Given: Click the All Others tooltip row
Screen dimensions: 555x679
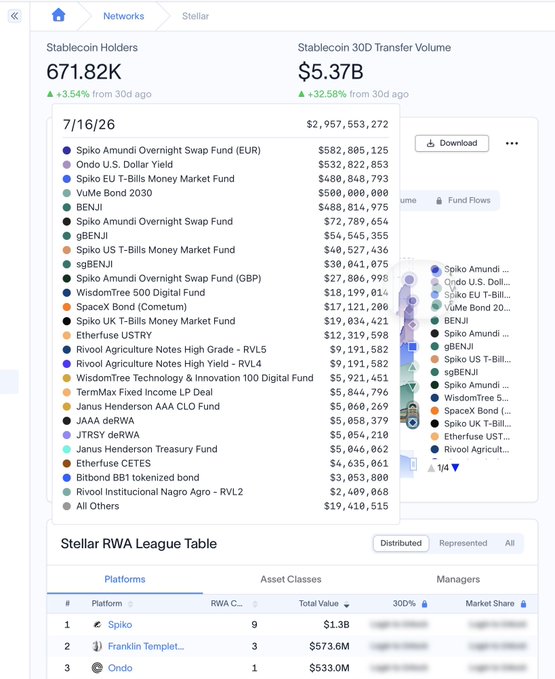Looking at the screenshot, I should [226, 506].
